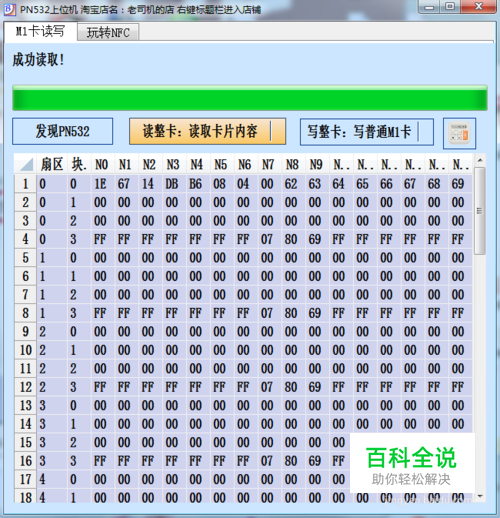Click cell B6 in row 1

[198, 184]
